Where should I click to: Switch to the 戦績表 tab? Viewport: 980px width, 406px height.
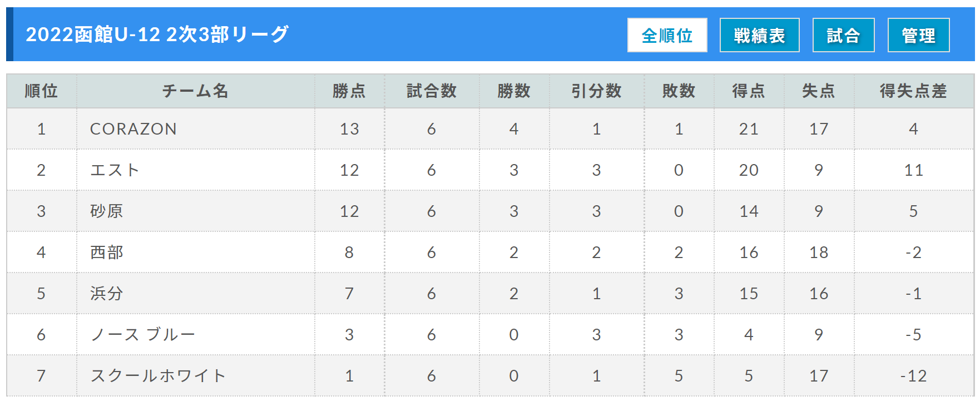point(759,35)
